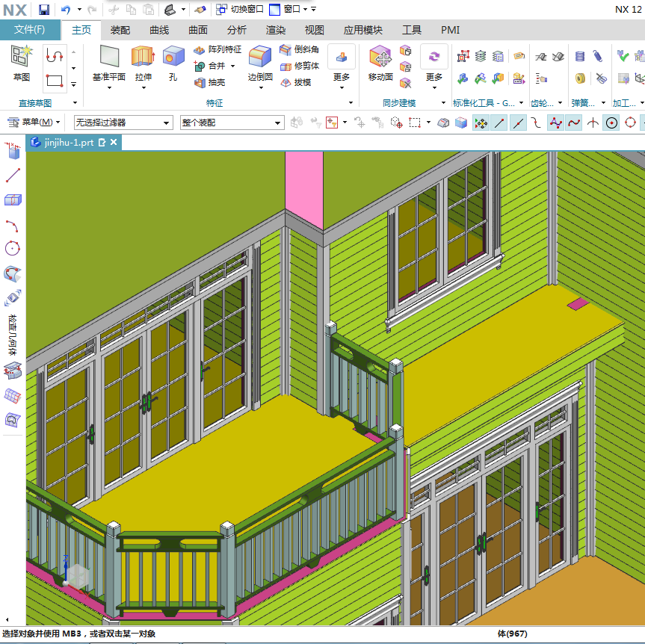This screenshot has width=645, height=644.
Task: Open the 无选择过滤器 filter dropdown
Action: 123,123
